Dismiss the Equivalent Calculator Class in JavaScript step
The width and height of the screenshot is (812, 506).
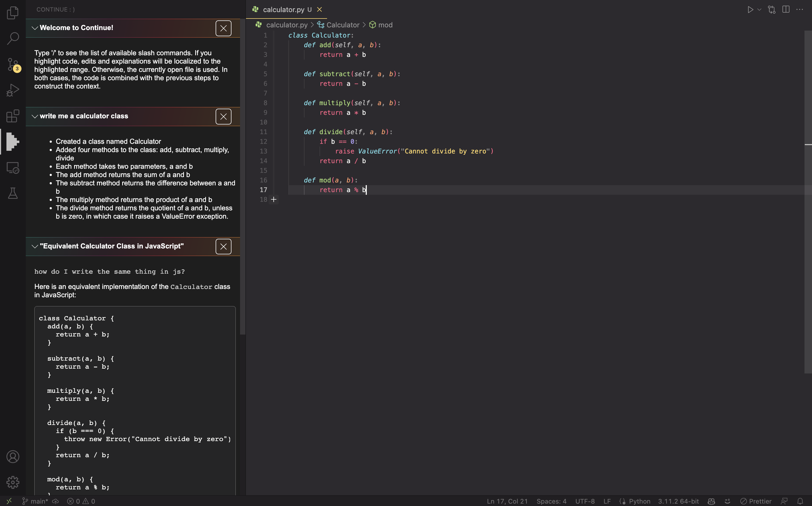(x=223, y=247)
